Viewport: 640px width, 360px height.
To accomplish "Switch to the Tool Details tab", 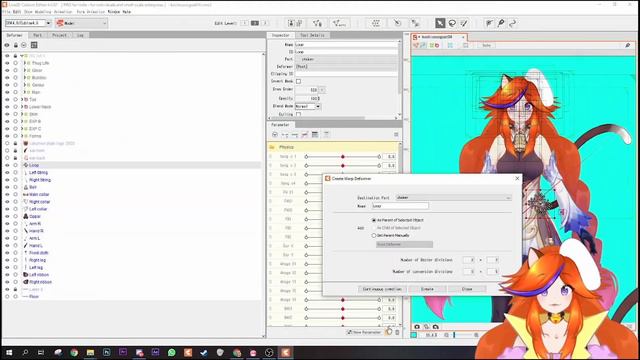I will click(x=312, y=36).
